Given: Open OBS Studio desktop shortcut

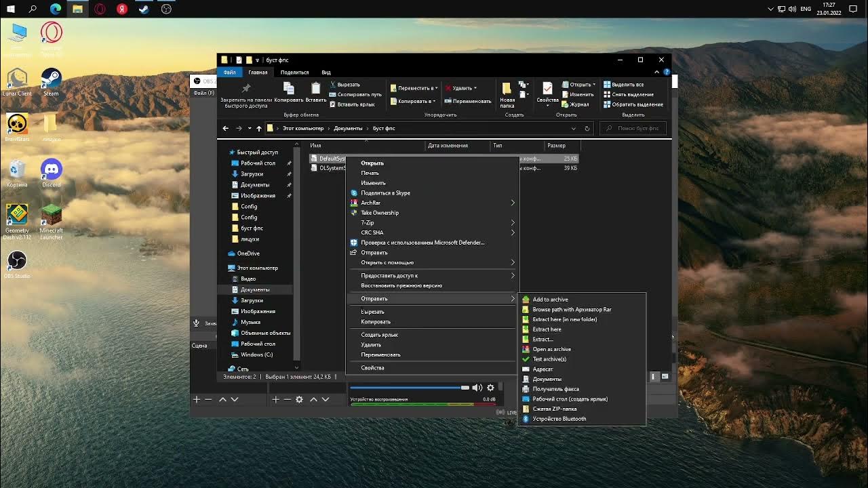Looking at the screenshot, I should click(x=17, y=264).
